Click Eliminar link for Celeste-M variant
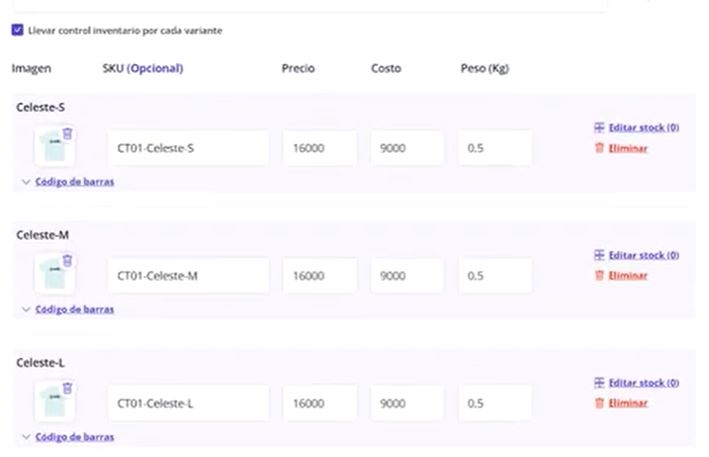 point(628,275)
